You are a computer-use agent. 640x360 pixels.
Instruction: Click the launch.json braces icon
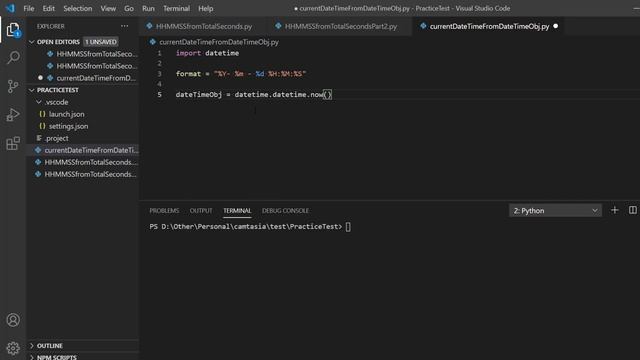point(42,114)
